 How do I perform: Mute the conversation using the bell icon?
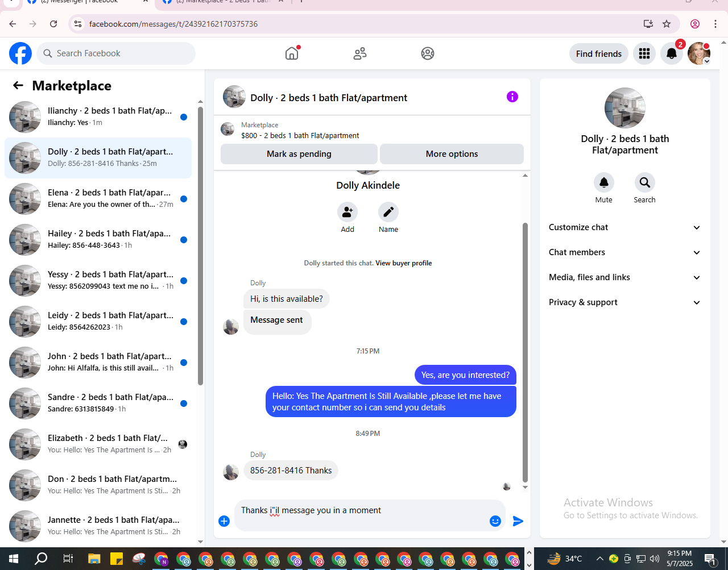point(604,182)
